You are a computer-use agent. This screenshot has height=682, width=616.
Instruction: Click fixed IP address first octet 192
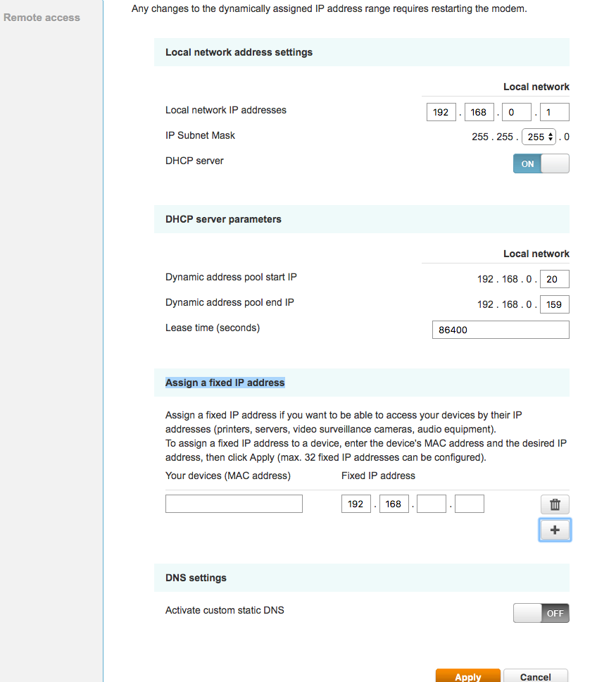356,504
